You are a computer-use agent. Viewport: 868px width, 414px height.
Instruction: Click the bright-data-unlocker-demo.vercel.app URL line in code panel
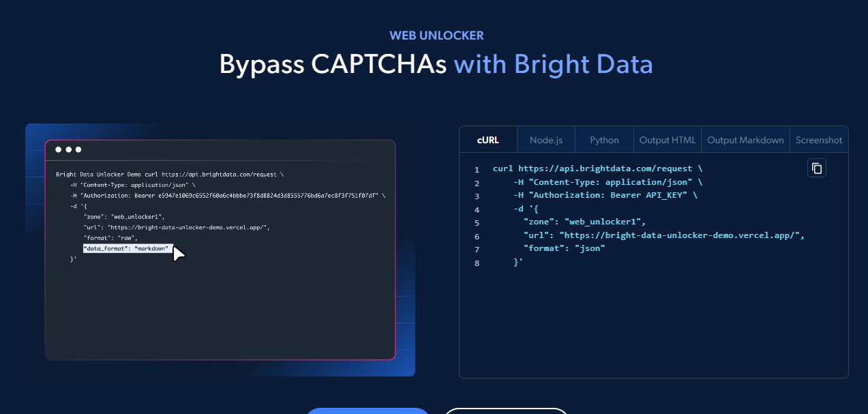click(x=665, y=235)
